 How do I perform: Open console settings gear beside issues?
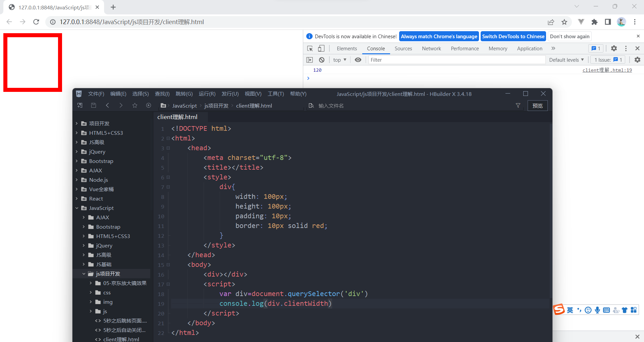coord(637,60)
